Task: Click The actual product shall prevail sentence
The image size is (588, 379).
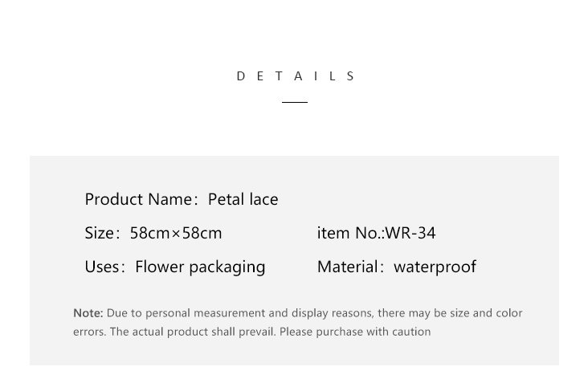Action: [x=193, y=332]
